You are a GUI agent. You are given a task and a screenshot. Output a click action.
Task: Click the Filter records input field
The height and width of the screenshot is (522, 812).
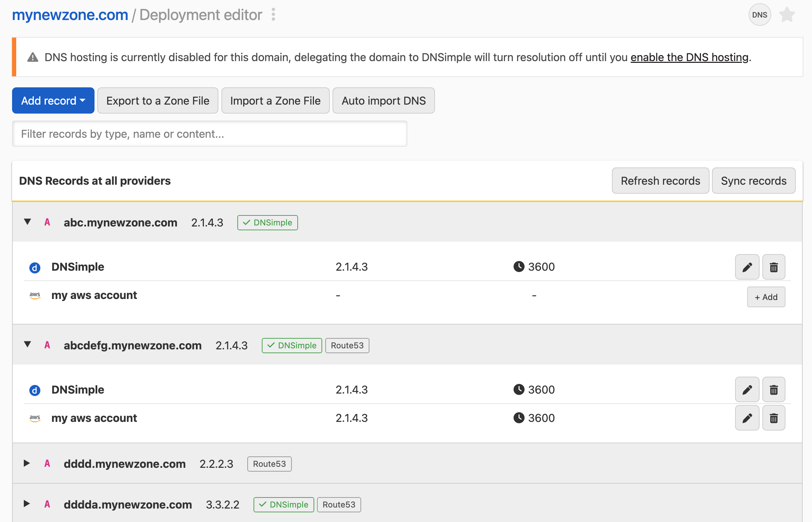[x=209, y=134]
